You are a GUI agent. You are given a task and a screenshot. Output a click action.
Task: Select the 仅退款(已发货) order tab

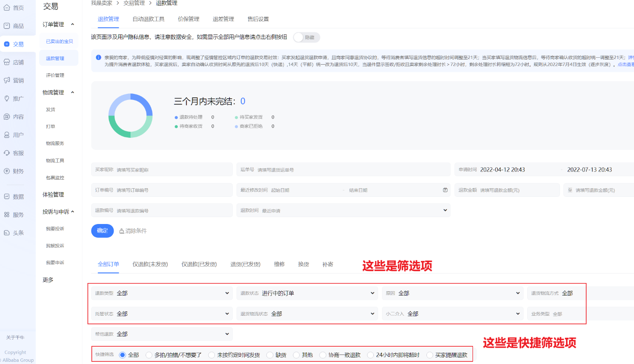click(x=199, y=264)
